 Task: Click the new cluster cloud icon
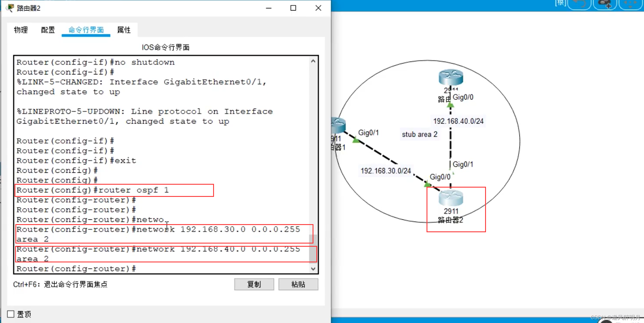click(x=605, y=4)
